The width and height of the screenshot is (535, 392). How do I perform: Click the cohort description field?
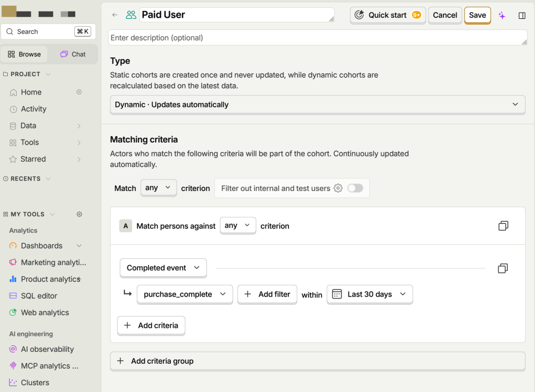tap(318, 38)
